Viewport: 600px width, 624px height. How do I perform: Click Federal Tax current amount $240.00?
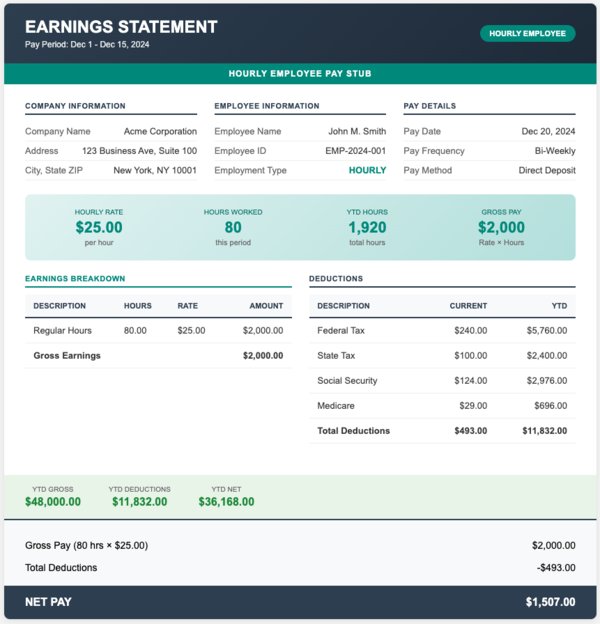(x=471, y=331)
